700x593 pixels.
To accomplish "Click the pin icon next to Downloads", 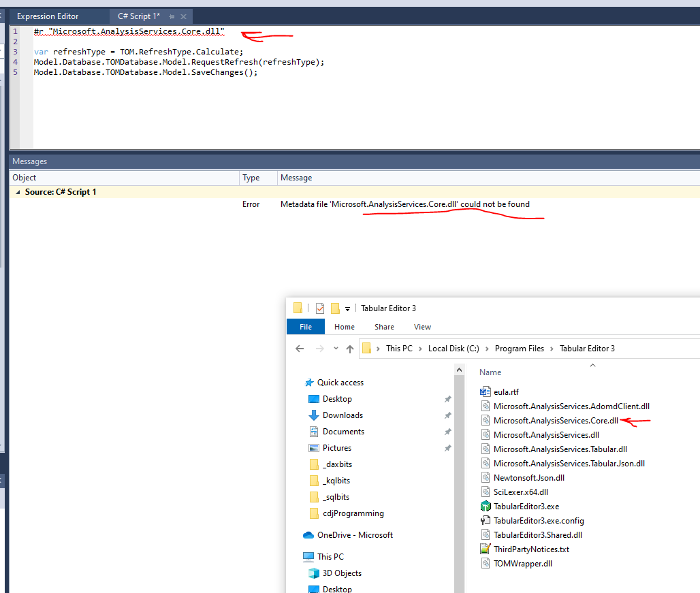I will click(x=448, y=415).
